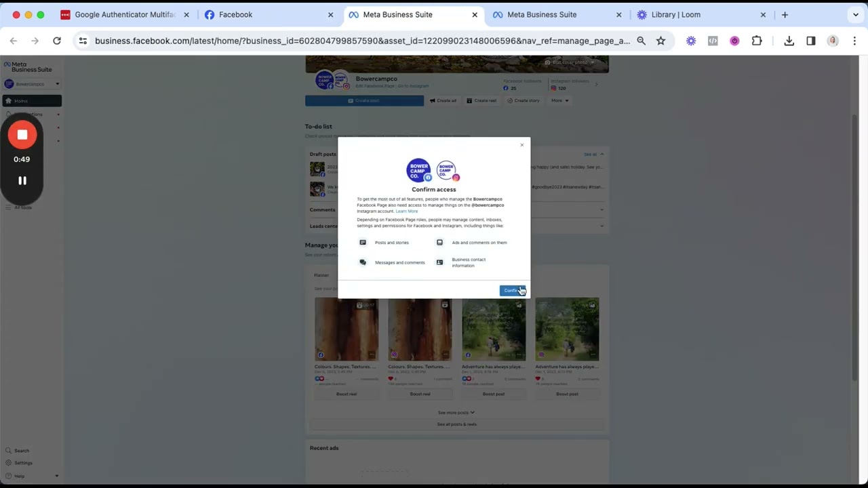This screenshot has height=488, width=868.
Task: Close the Facebook browser tab
Action: click(330, 14)
